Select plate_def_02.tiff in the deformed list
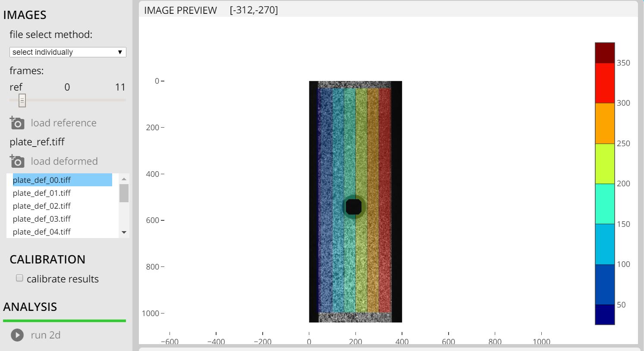 point(41,206)
